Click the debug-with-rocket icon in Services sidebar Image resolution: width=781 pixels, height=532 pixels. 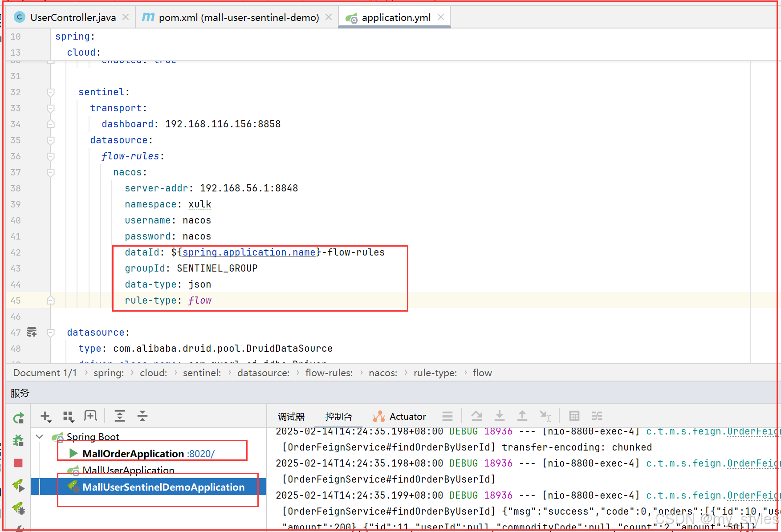18,508
